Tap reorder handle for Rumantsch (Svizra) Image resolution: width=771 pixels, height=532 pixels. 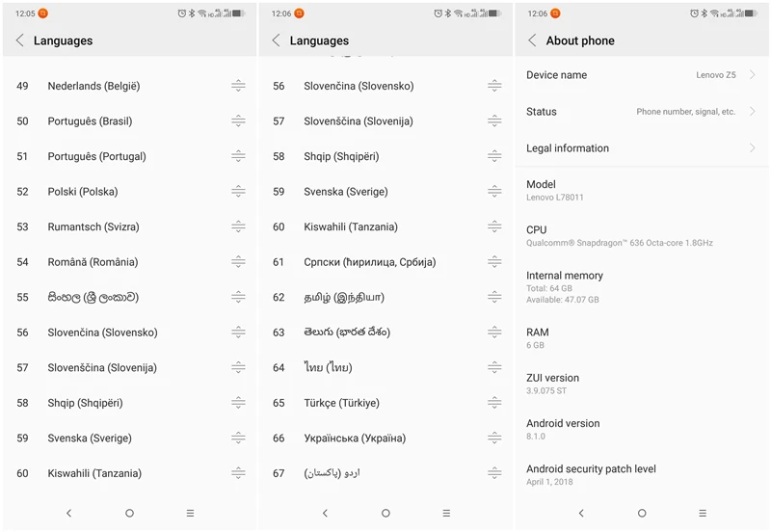[238, 226]
